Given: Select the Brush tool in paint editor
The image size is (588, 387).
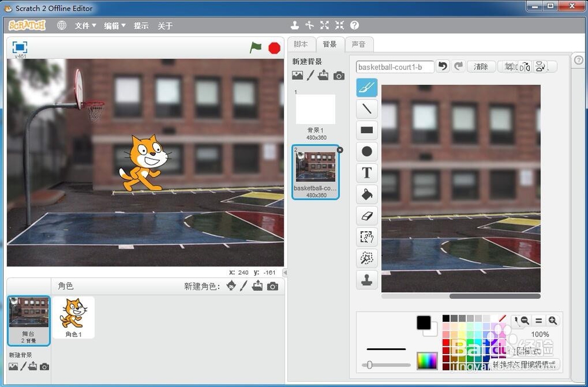Looking at the screenshot, I should tap(366, 88).
